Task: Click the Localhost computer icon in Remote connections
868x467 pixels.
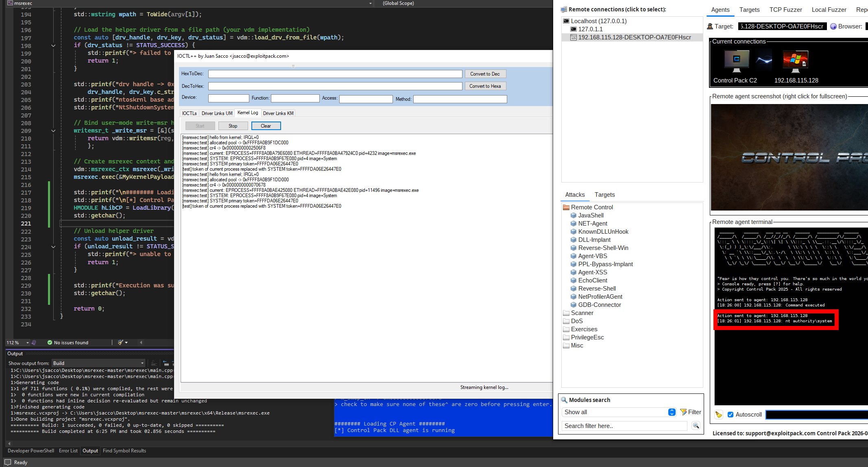Action: pyautogui.click(x=567, y=21)
